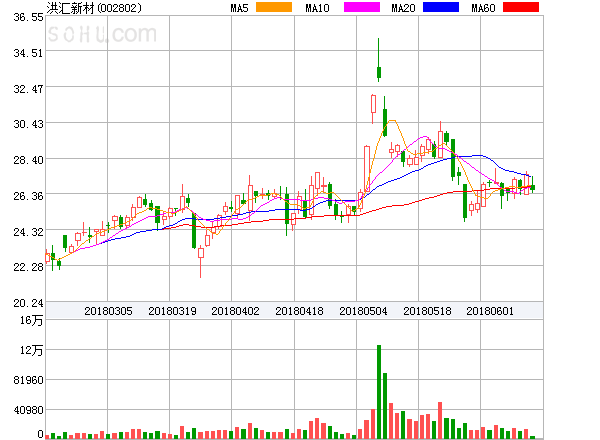600x440 pixels.
Task: Click the MA10 legend label
Action: (x=317, y=8)
